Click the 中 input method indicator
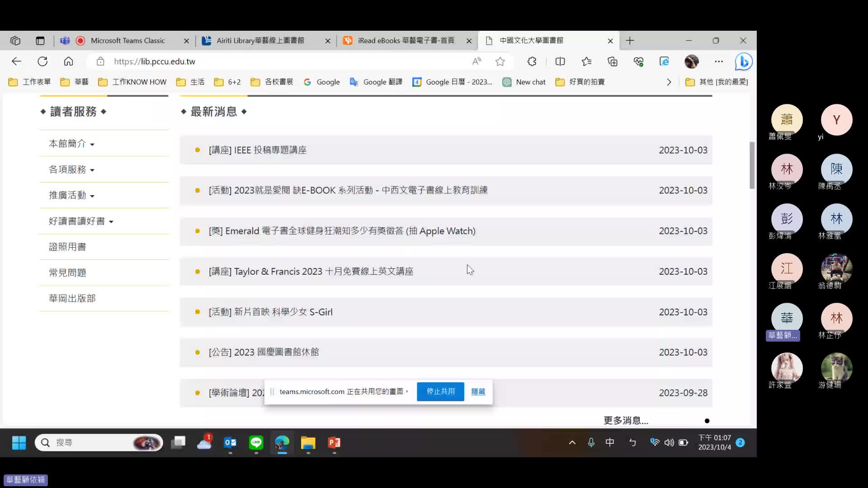Viewport: 868px width, 488px height. point(610,443)
